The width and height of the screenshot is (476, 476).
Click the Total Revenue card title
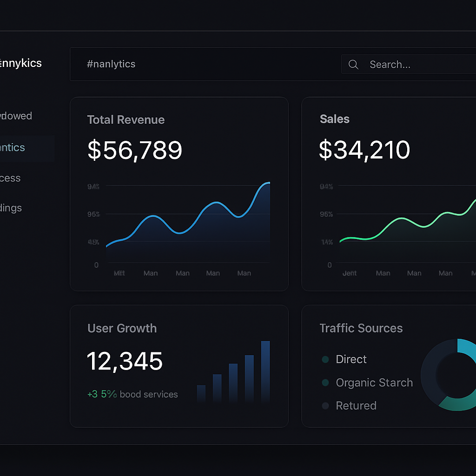126,119
